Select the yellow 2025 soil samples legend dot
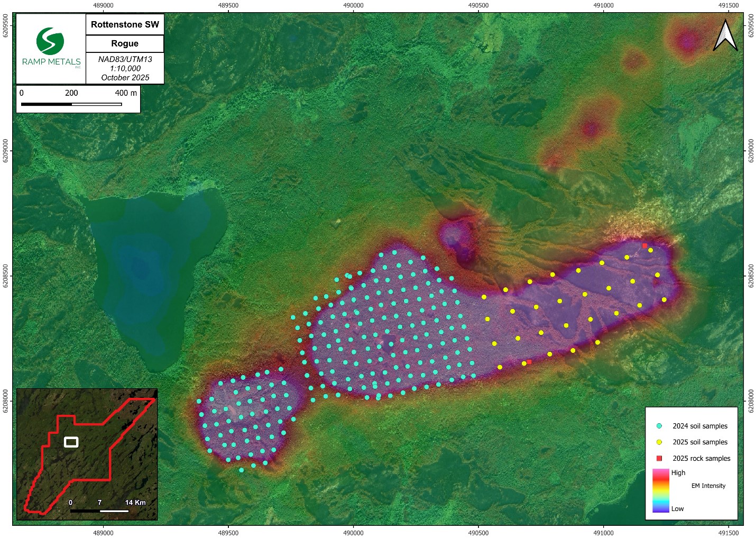This screenshot has height=538, width=756. pyautogui.click(x=659, y=442)
